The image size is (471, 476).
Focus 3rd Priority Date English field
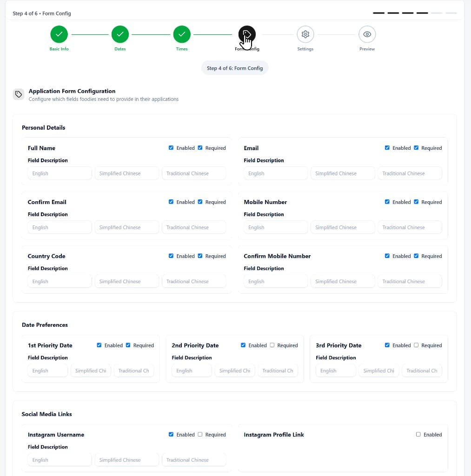(x=336, y=370)
